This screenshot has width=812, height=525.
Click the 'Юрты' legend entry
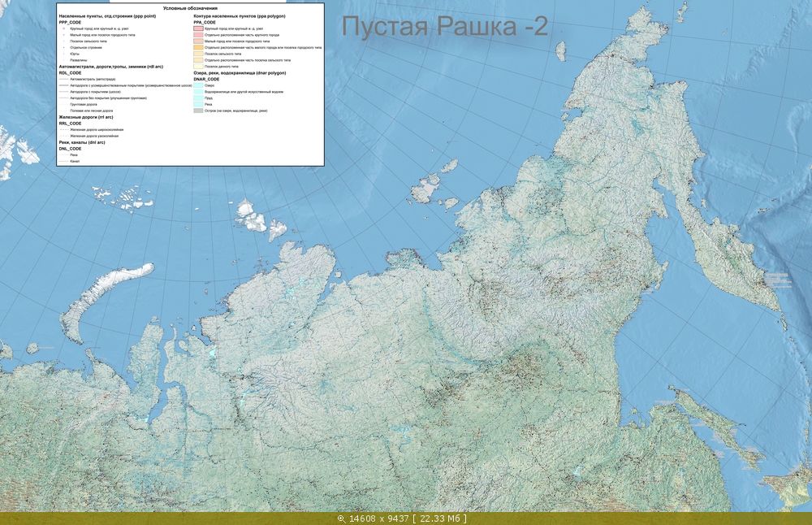(x=75, y=54)
